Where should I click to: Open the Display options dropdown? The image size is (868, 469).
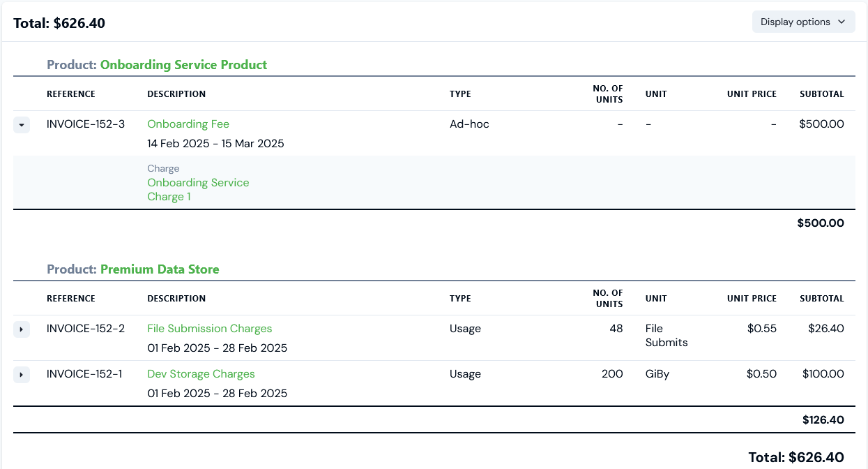(x=803, y=22)
